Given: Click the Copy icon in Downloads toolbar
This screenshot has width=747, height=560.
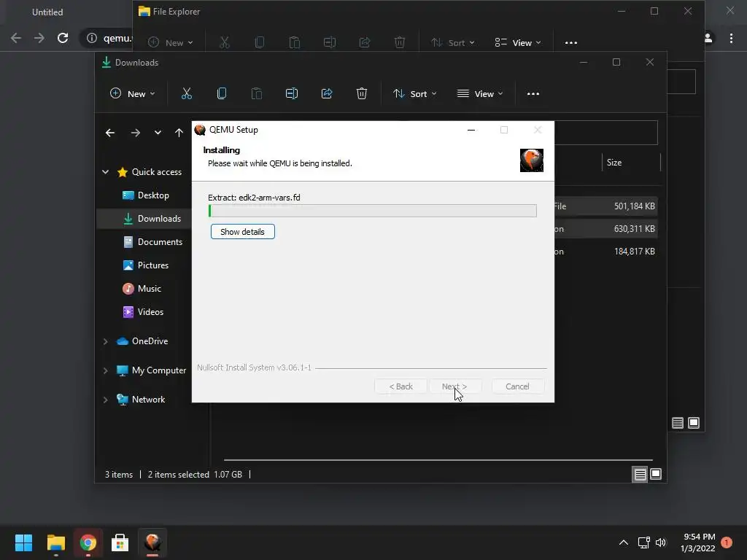Looking at the screenshot, I should pos(222,94).
